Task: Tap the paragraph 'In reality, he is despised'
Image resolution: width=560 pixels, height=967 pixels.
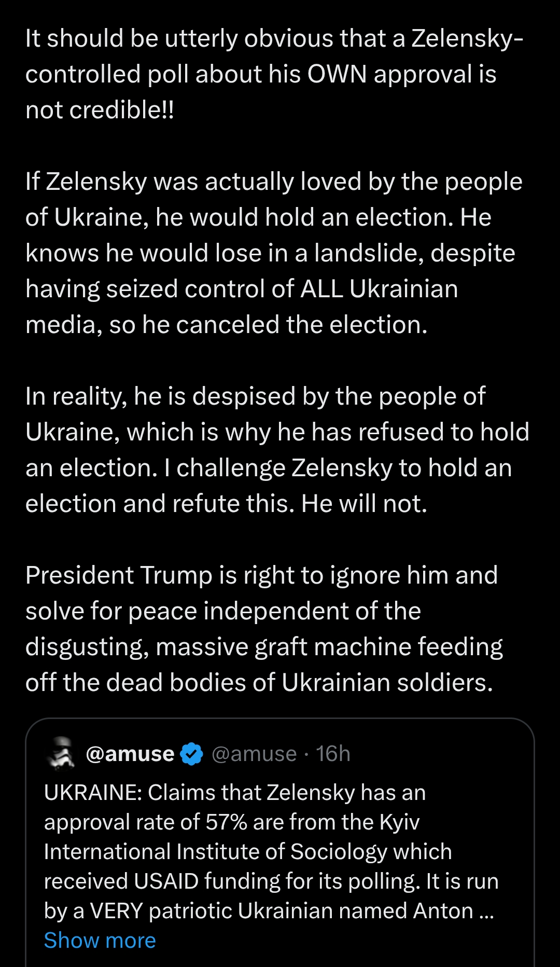Action: tap(277, 450)
